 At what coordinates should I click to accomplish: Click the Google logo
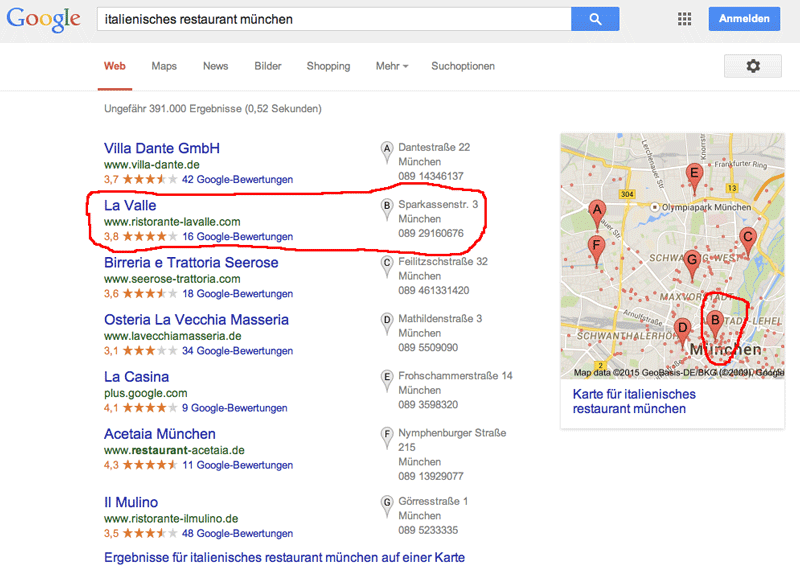point(43,19)
